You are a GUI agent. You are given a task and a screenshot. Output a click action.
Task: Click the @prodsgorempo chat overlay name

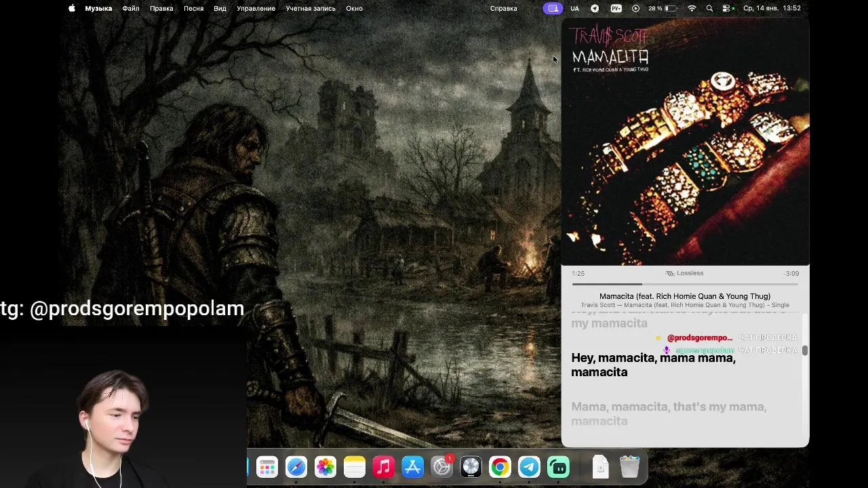699,338
